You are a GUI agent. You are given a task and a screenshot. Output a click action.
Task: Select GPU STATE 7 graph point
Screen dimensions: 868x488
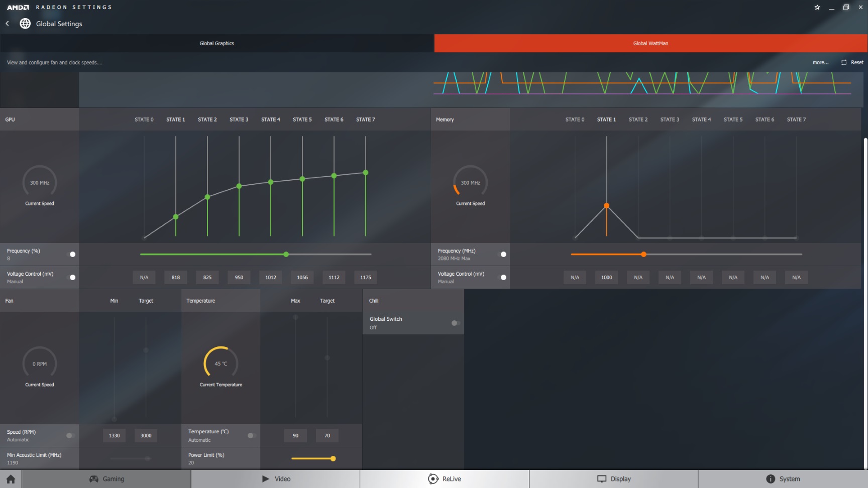click(366, 173)
